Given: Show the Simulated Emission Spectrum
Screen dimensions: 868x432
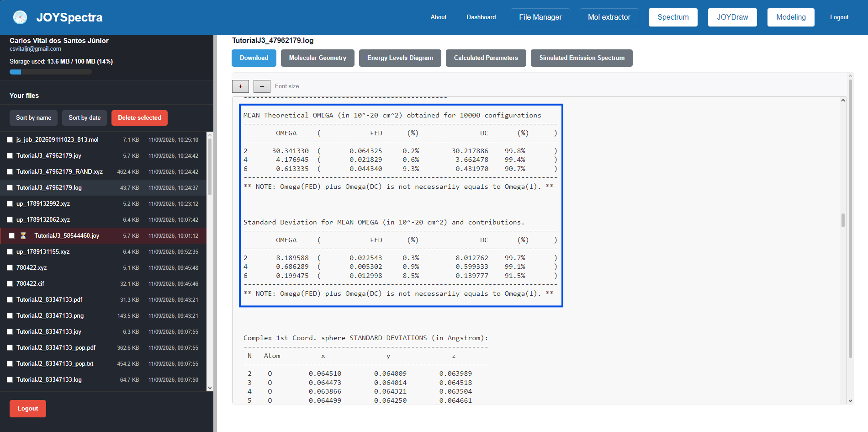Looking at the screenshot, I should pos(582,58).
